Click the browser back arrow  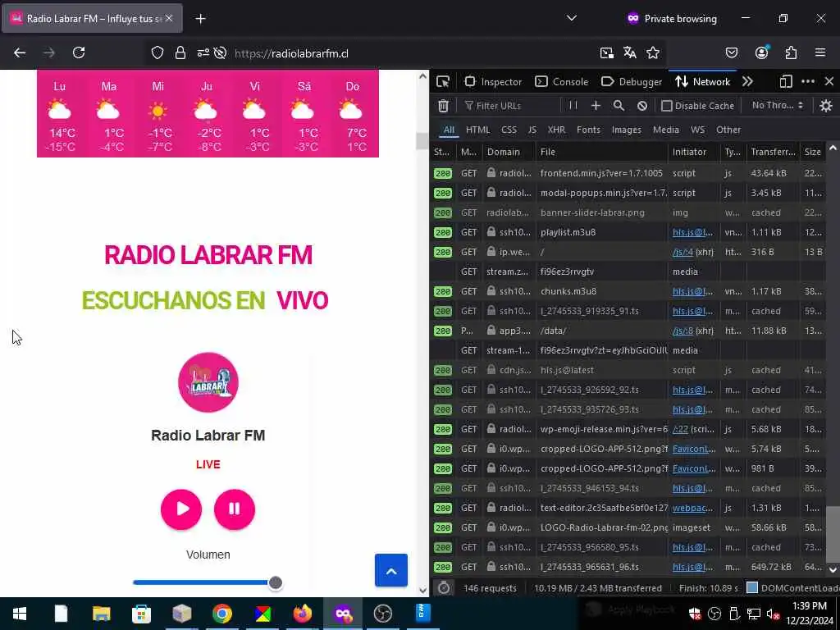pos(20,52)
